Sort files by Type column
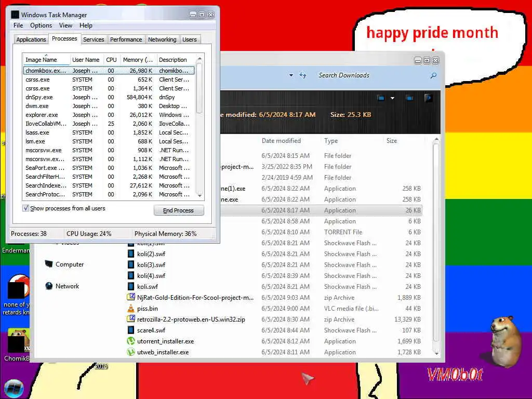 click(x=331, y=140)
